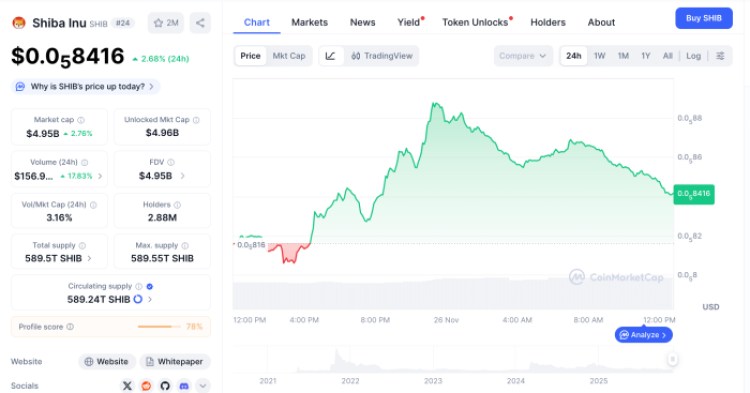Click Market cap info icon
Viewport: 750px width, 393px height.
click(x=81, y=120)
